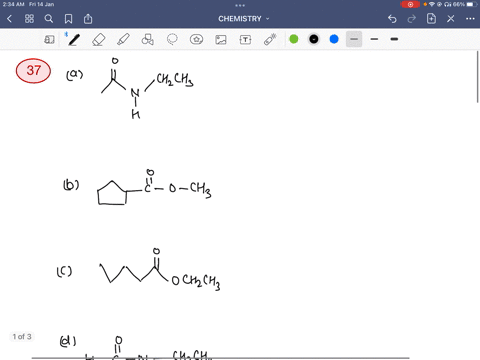Tap the handwritten '(a)' label

tap(74, 75)
